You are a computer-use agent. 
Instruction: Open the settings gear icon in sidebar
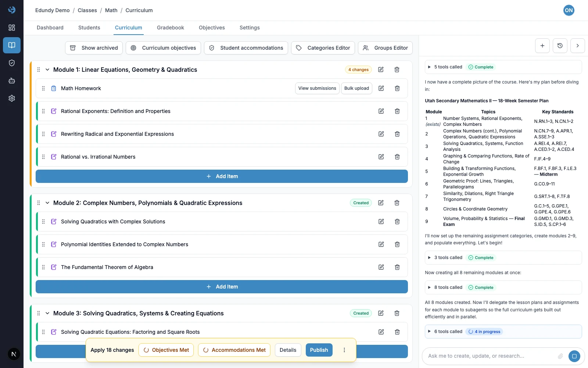[12, 98]
